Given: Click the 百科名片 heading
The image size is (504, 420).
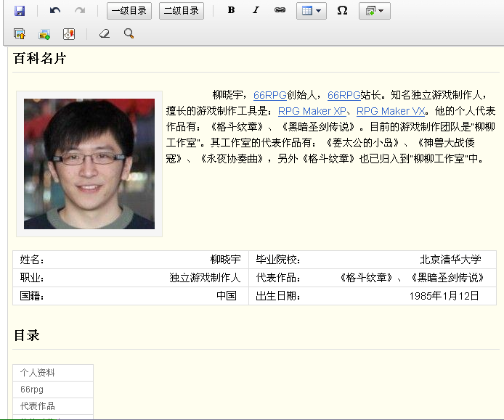Looking at the screenshot, I should click(x=40, y=59).
